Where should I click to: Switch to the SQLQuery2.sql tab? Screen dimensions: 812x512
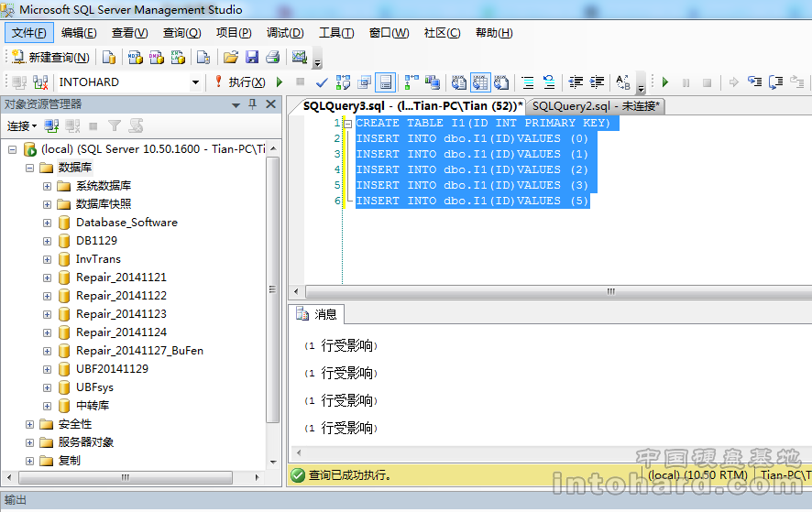coord(596,106)
